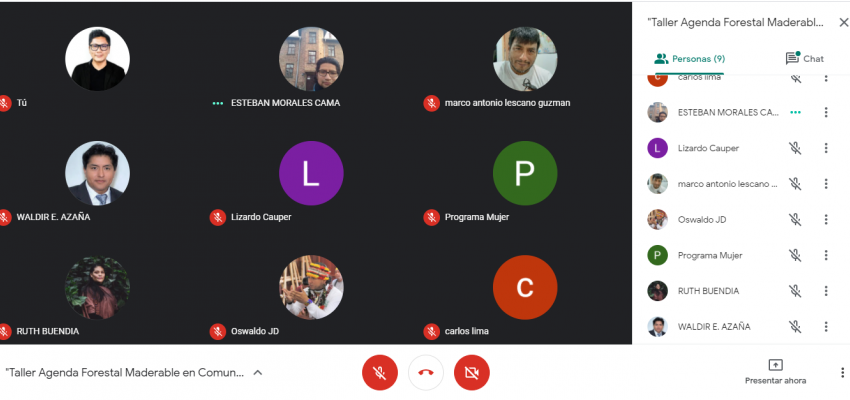
Task: Open options menu for RUTH BUENDIA in list
Action: tap(826, 291)
